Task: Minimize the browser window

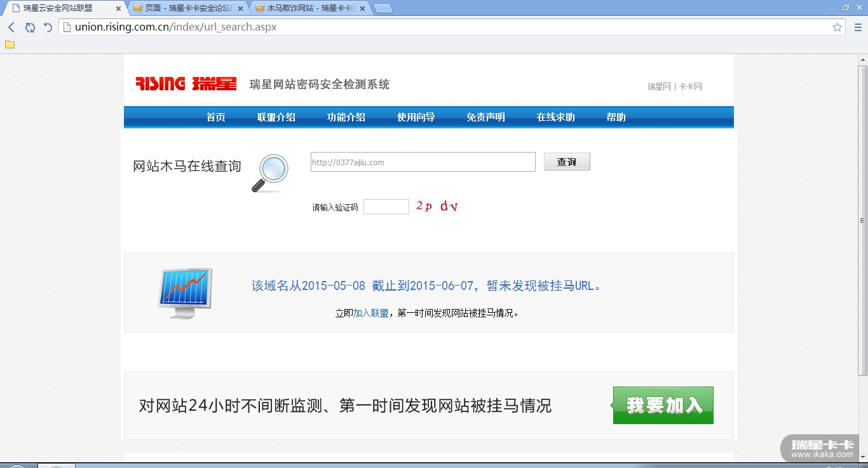Action: pyautogui.click(x=832, y=8)
